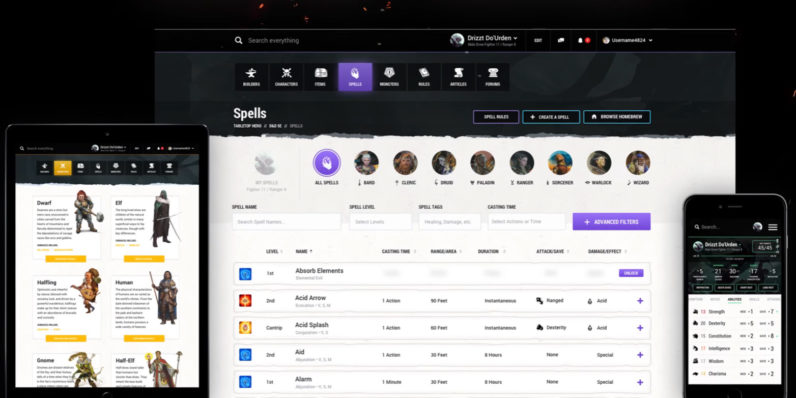This screenshot has width=796, height=398.
Task: Click the search magnifier icon
Action: [239, 40]
